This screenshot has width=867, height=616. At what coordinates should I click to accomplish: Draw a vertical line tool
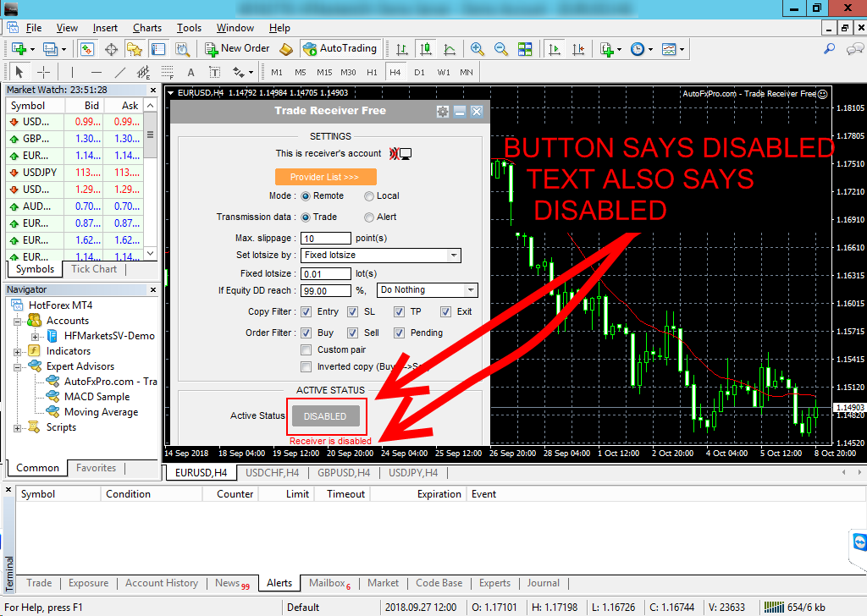coord(72,72)
